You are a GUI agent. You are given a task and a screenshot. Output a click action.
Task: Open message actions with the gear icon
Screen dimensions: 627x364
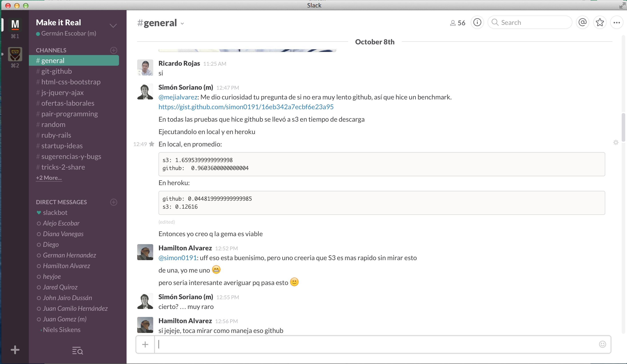616,142
